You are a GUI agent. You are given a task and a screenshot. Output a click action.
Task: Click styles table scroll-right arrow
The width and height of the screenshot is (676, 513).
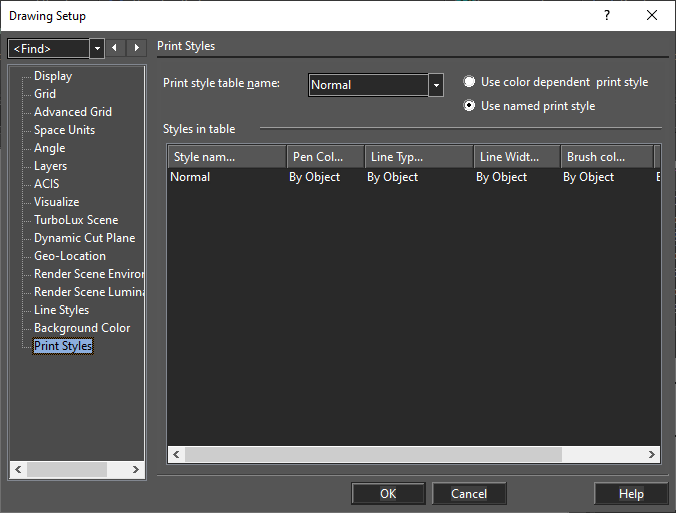tap(651, 454)
